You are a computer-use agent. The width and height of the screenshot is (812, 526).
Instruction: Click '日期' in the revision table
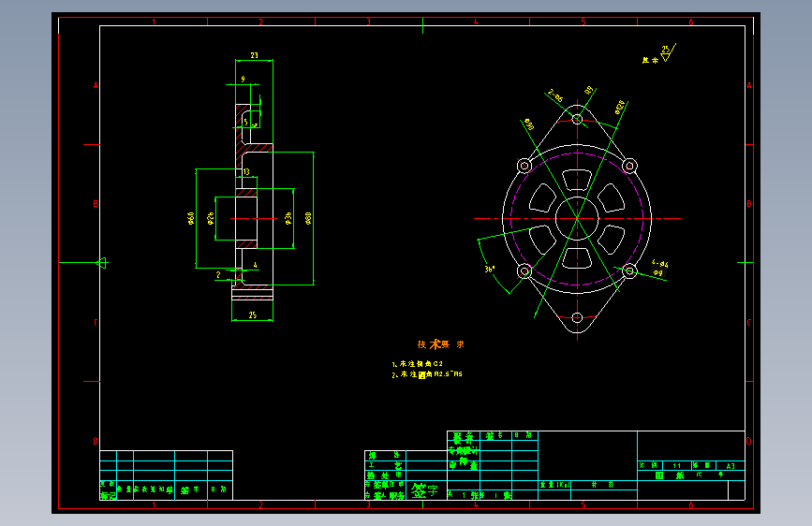(x=219, y=489)
